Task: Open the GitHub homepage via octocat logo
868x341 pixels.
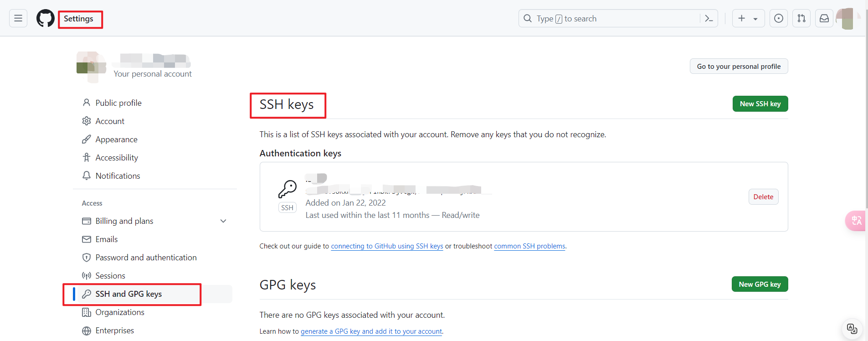Action: tap(45, 18)
